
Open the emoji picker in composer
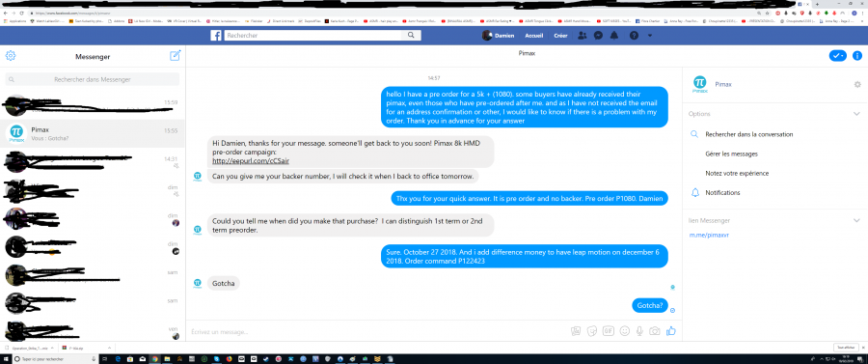[x=625, y=331]
